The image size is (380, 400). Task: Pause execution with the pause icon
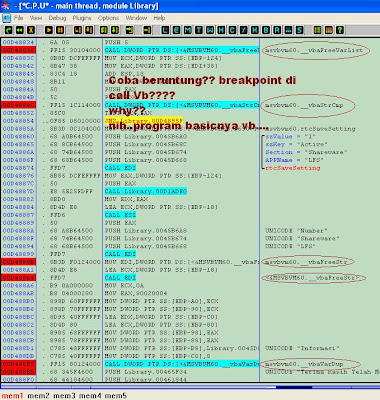coord(60,30)
